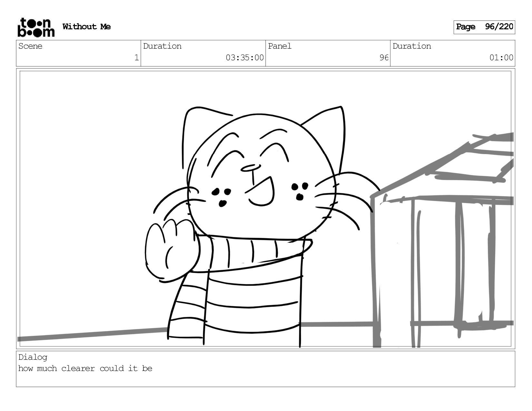Image resolution: width=532 pixels, height=411 pixels.
Task: Select the panel duration value '01:00'
Action: click(501, 58)
